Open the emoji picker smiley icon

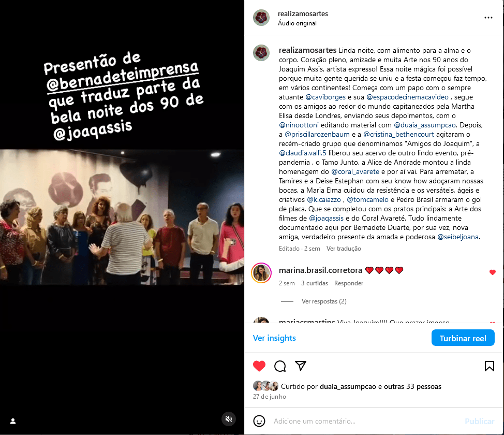[x=259, y=421]
